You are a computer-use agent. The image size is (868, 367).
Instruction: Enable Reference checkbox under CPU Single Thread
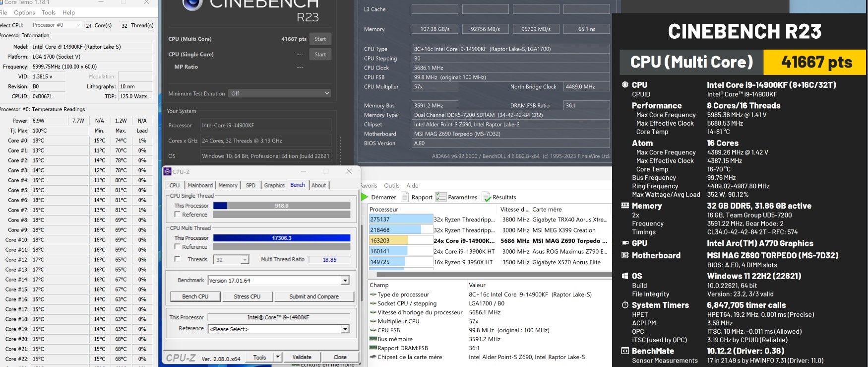point(177,215)
